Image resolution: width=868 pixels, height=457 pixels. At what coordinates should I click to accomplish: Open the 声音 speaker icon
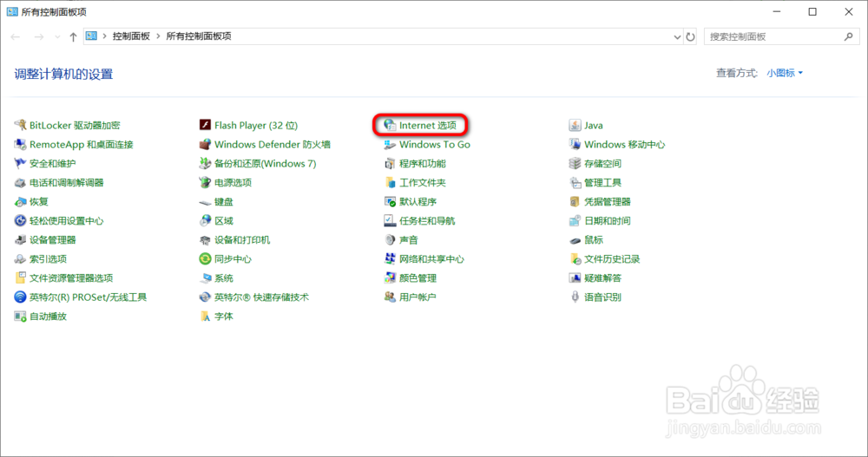coord(391,239)
